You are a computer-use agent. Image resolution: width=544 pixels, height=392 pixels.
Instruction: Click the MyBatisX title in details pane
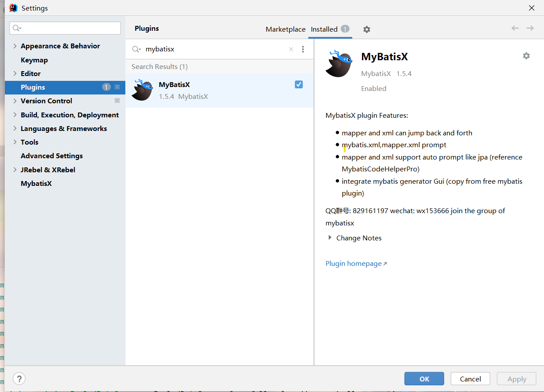(x=385, y=57)
